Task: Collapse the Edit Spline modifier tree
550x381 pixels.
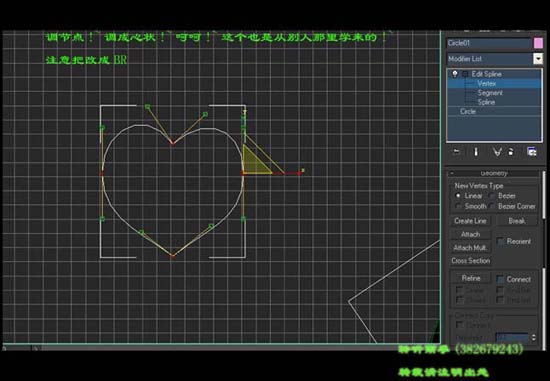Action: click(x=465, y=74)
